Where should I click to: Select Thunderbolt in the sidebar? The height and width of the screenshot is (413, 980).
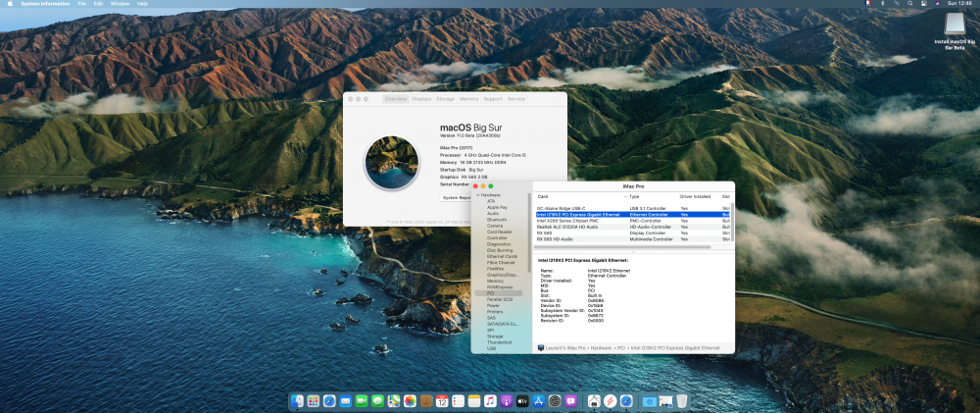coord(500,342)
